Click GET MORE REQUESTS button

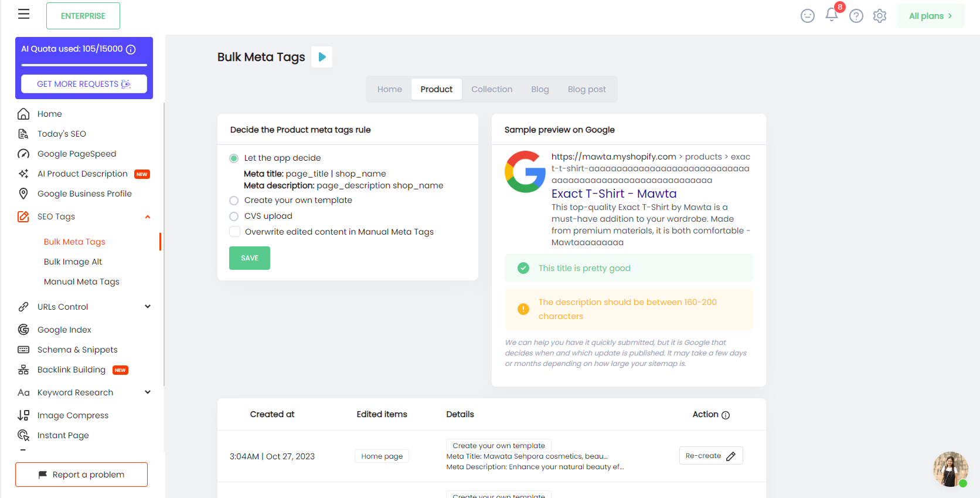click(x=84, y=84)
